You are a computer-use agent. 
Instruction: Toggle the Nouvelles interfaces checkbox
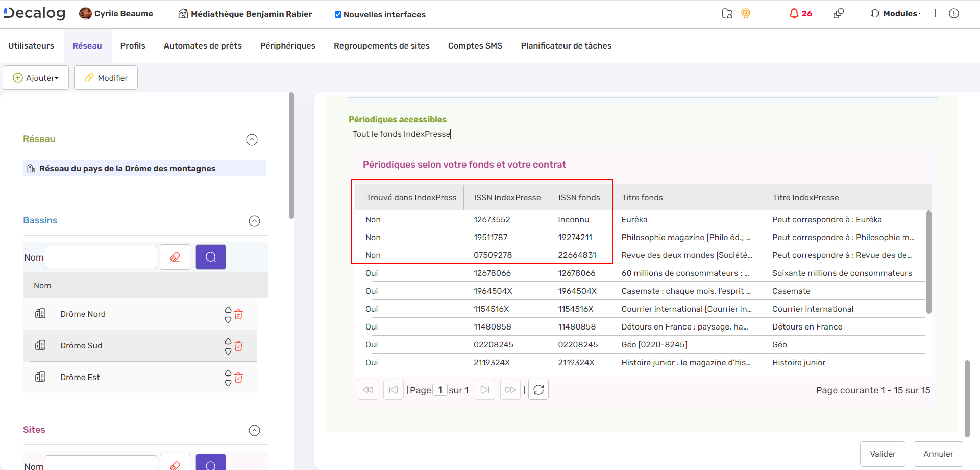coord(338,15)
